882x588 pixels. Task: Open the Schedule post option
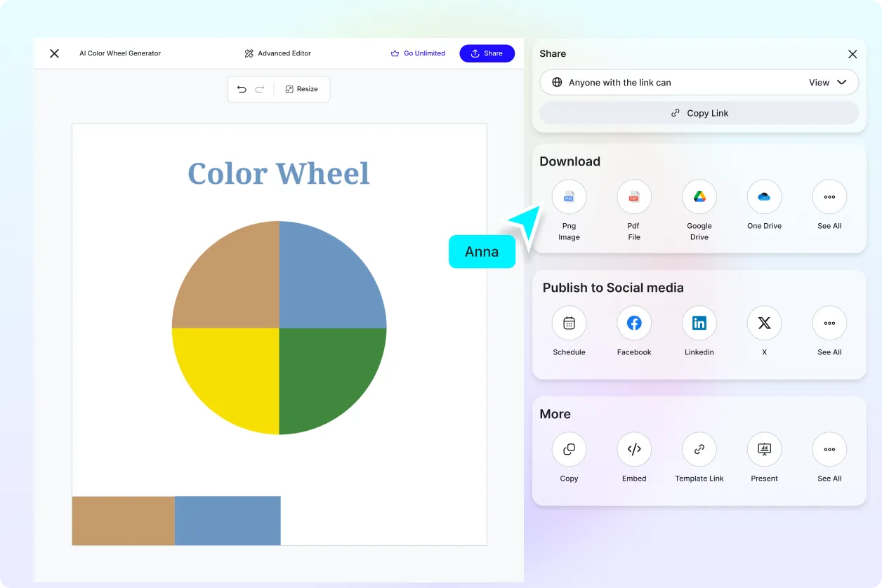coord(569,323)
